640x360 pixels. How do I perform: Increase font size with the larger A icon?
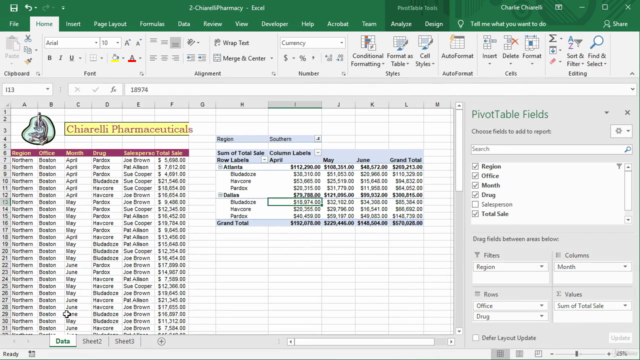click(127, 43)
